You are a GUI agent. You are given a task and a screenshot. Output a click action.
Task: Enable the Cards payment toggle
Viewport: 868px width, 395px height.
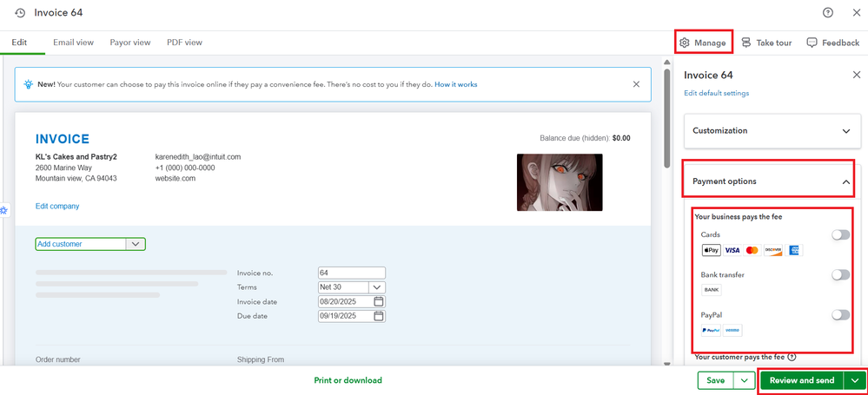tap(840, 234)
